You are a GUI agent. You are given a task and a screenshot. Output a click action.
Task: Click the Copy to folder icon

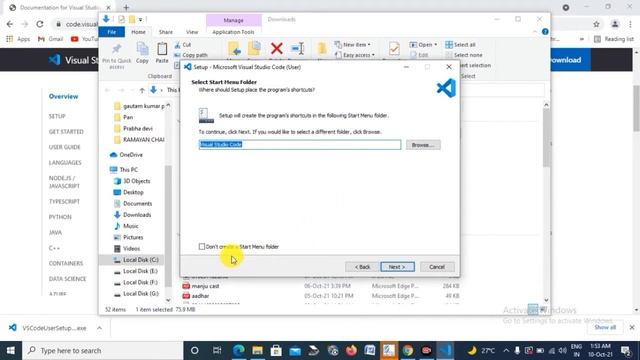254,49
